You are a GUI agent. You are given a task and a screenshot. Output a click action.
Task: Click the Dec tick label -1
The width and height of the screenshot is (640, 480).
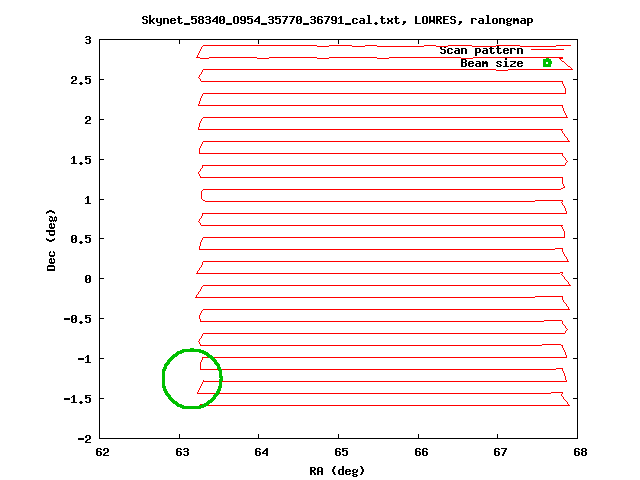(84, 359)
